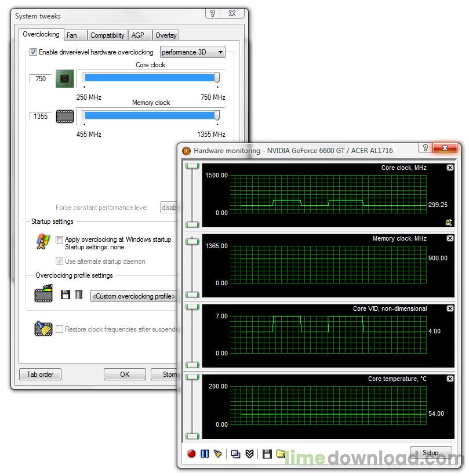
Task: Close the Core VID graph panel
Action: [x=450, y=308]
